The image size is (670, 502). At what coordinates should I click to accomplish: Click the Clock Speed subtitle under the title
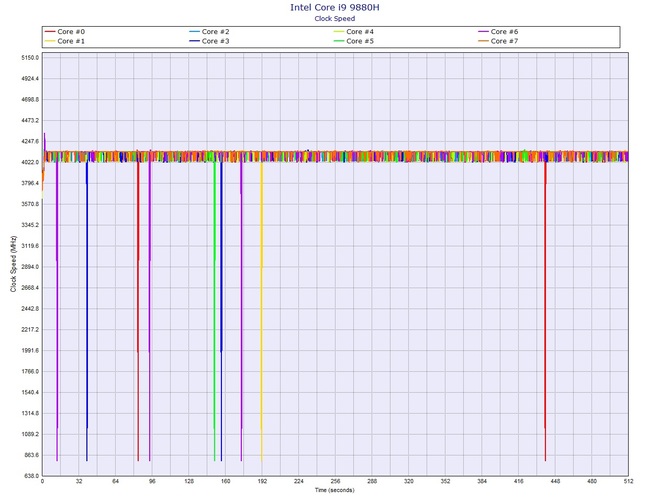tap(335, 18)
